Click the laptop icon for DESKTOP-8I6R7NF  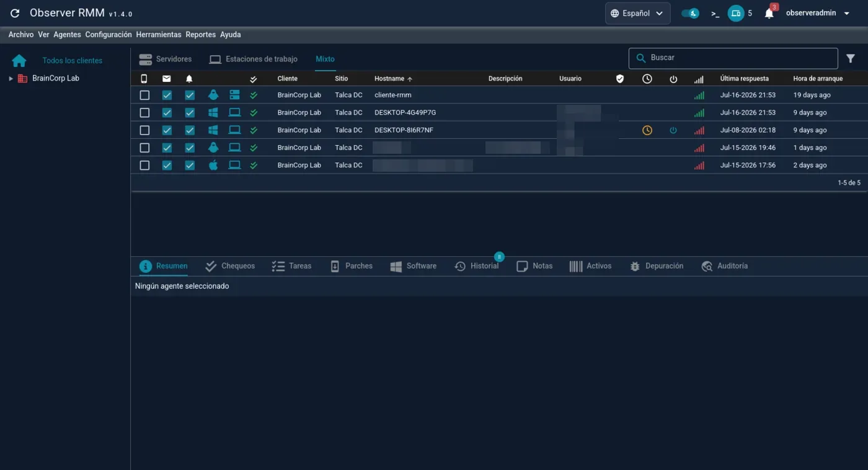point(234,130)
